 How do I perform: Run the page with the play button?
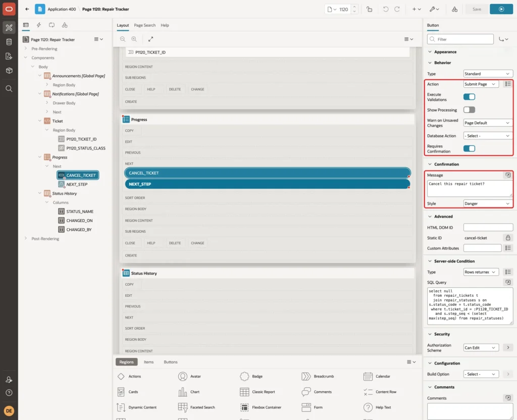(501, 9)
